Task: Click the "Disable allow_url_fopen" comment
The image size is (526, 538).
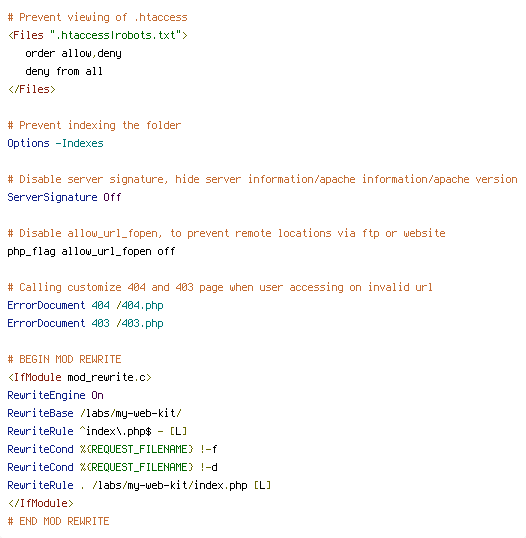Action: [226, 233]
